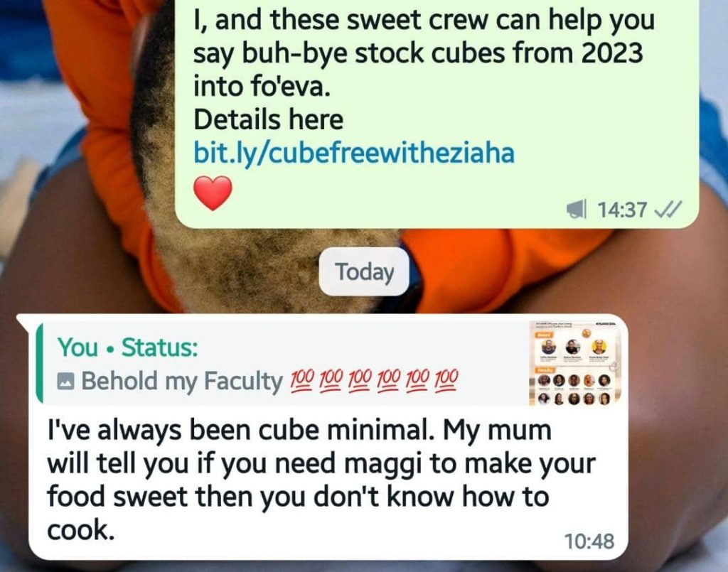Image resolution: width=728 pixels, height=572 pixels.
Task: Tap the third 100 emoji in the quote
Action: pyautogui.click(x=360, y=380)
